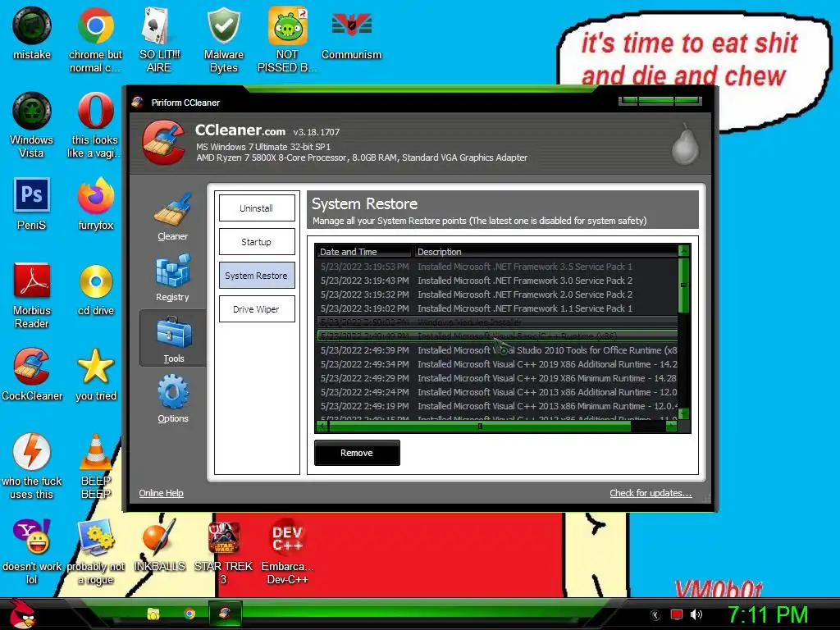
Task: Open the Online Help link
Action: tap(161, 493)
